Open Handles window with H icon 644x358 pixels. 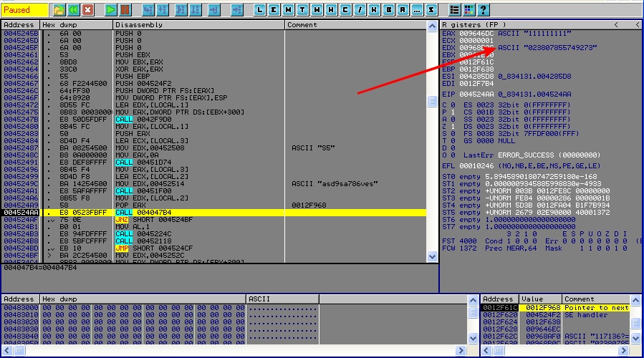coord(331,9)
